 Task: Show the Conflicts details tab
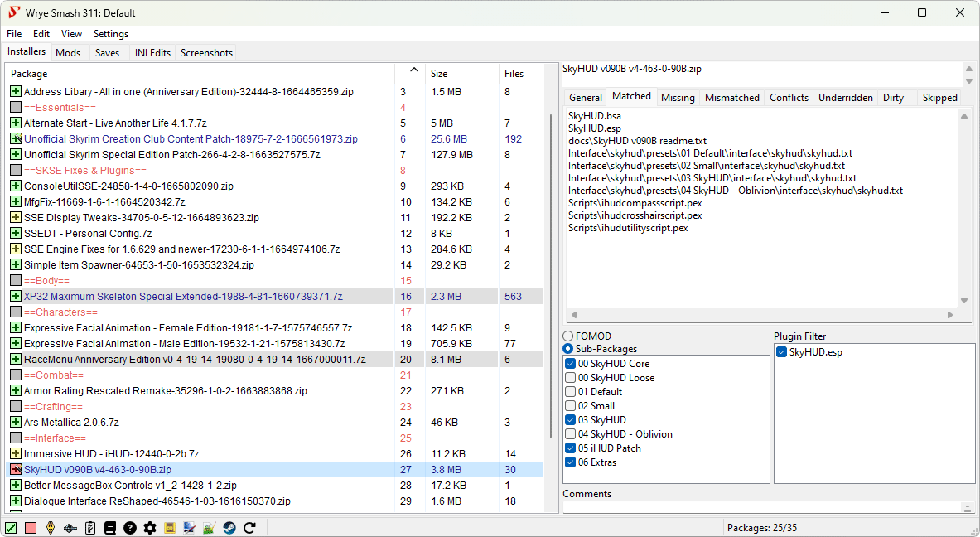pos(789,98)
